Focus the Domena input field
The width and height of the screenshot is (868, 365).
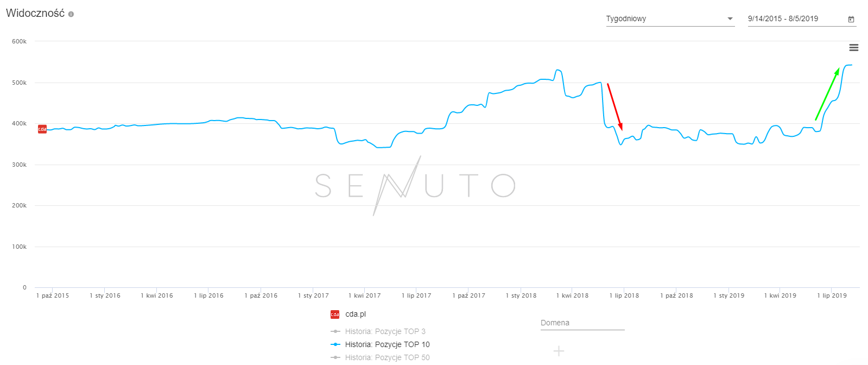[x=582, y=323]
